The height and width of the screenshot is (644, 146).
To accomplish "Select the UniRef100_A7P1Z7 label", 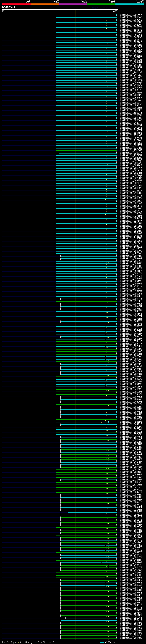I will coord(131,268).
